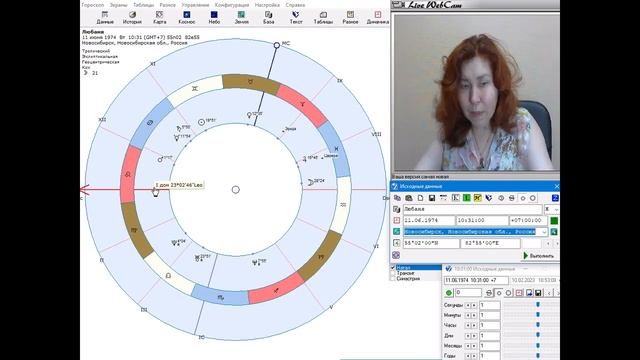Enable the Синастрия checkbox
Viewport: 640px width, 360px height.
coord(393,278)
